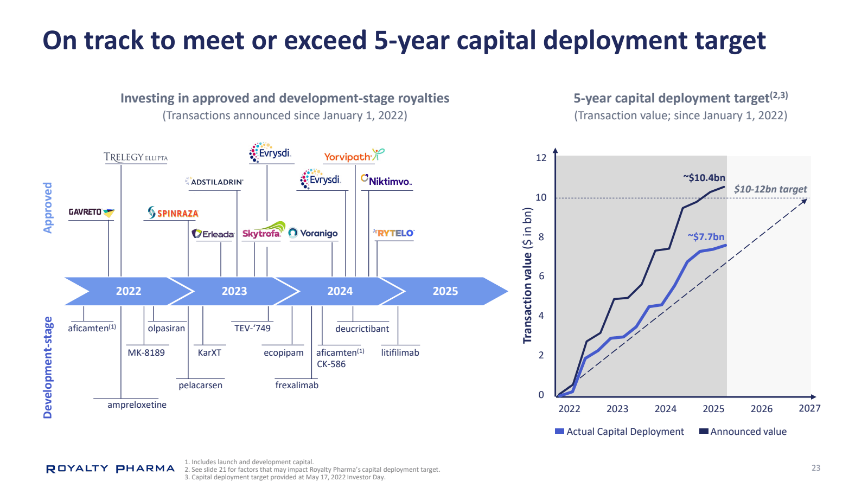The height and width of the screenshot is (488, 868).
Task: Click the frexalimab label
Action: click(297, 385)
